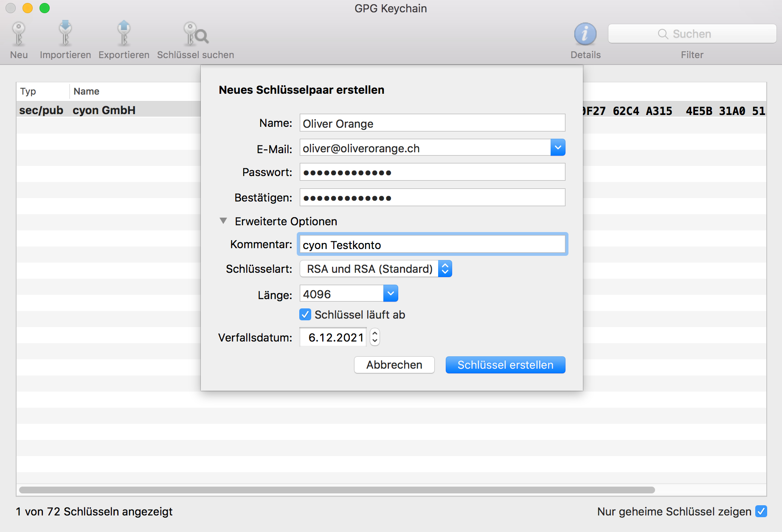Open Schlüssel suchen search icon
The height and width of the screenshot is (532, 782).
coord(196,34)
